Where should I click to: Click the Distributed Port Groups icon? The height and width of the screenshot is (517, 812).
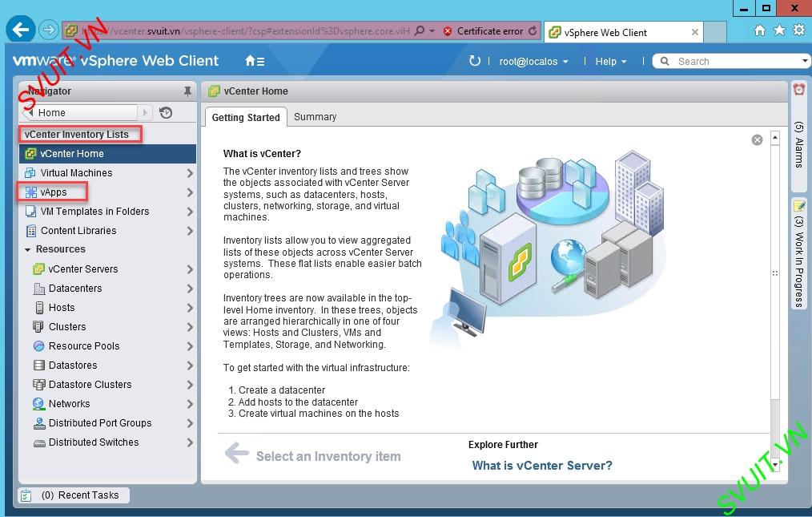[39, 423]
